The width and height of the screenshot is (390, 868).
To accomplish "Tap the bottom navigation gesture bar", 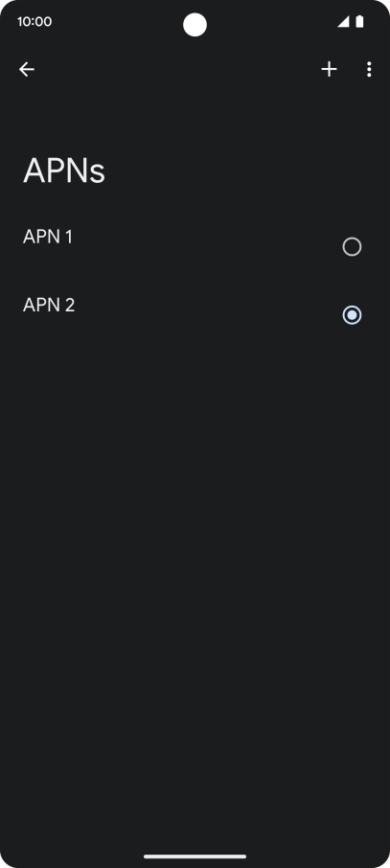I will [x=195, y=857].
